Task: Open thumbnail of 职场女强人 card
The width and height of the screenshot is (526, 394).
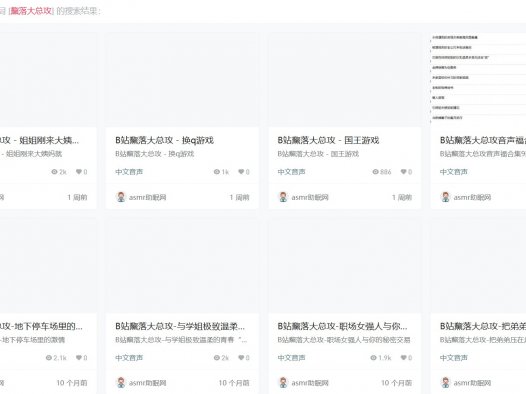Action: 345,266
